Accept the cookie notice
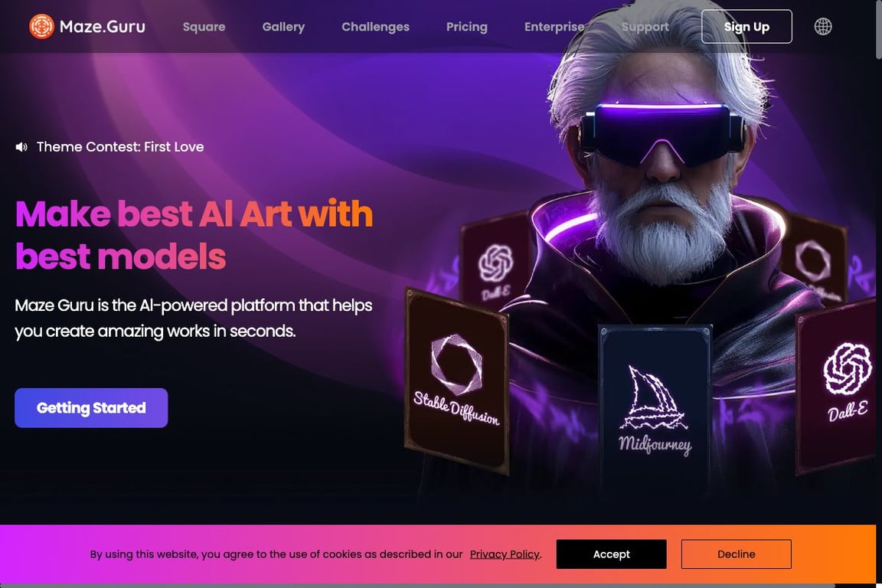This screenshot has width=882, height=588. pos(612,554)
